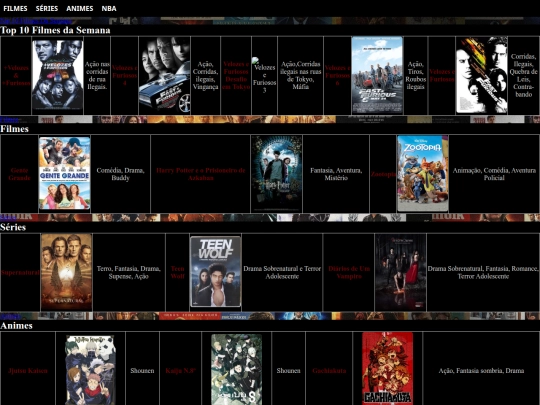Image resolution: width=540 pixels, height=405 pixels.
Task: Click the Shounen text beside Kaiju N.8º
Action: [x=288, y=371]
